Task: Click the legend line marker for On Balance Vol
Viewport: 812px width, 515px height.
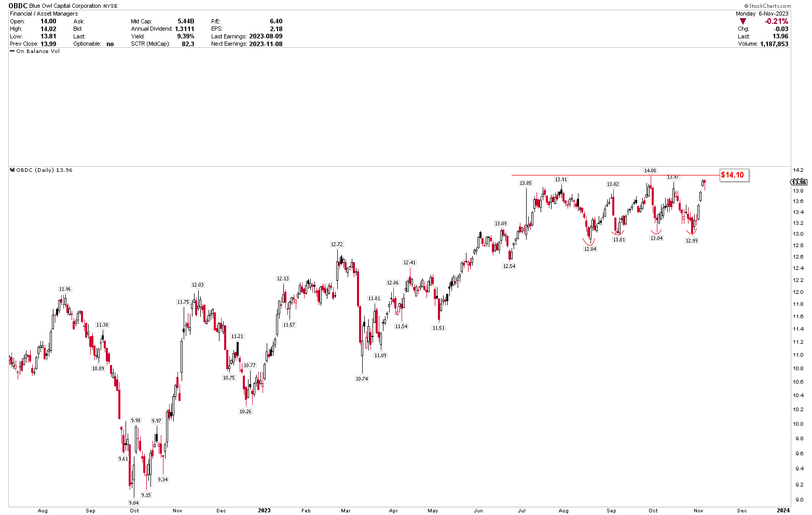Action: 12,51
